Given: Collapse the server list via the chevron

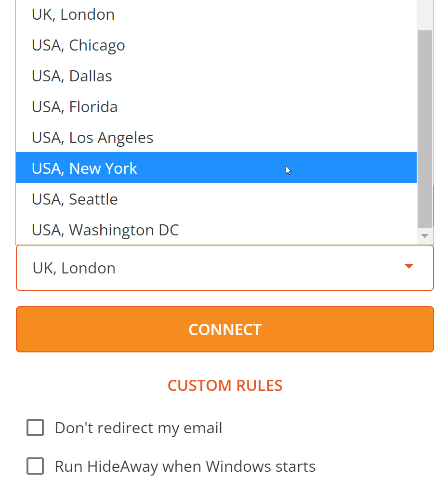Looking at the screenshot, I should tap(408, 265).
